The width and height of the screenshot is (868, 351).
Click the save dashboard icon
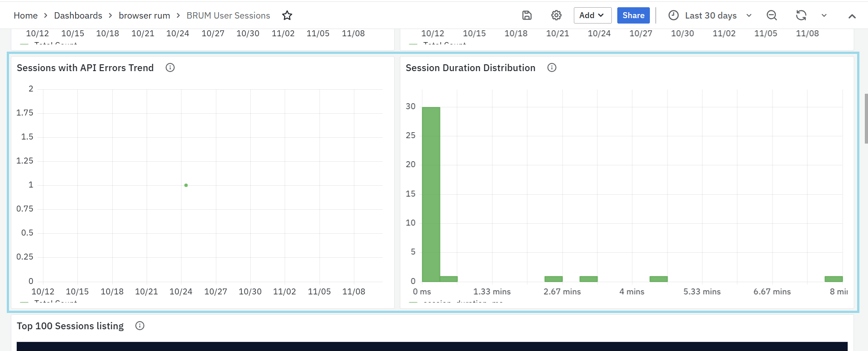click(x=527, y=15)
